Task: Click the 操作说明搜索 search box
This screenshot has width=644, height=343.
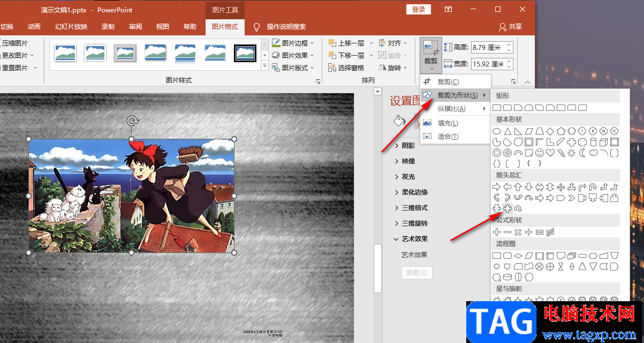Action: pyautogui.click(x=280, y=27)
